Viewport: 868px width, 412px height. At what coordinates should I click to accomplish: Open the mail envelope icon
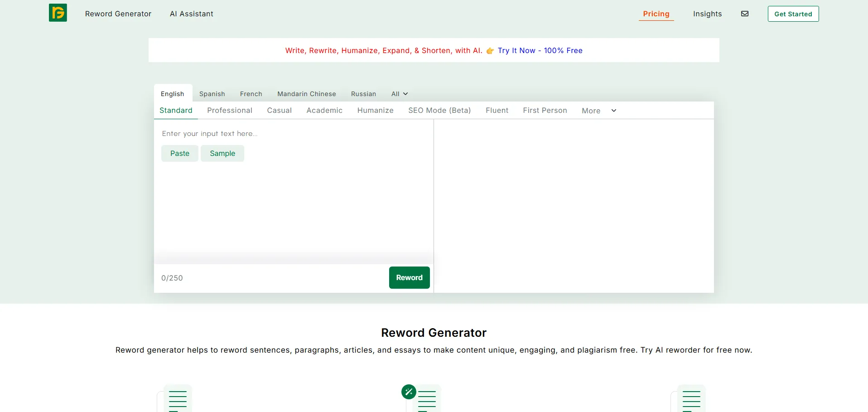click(x=745, y=14)
